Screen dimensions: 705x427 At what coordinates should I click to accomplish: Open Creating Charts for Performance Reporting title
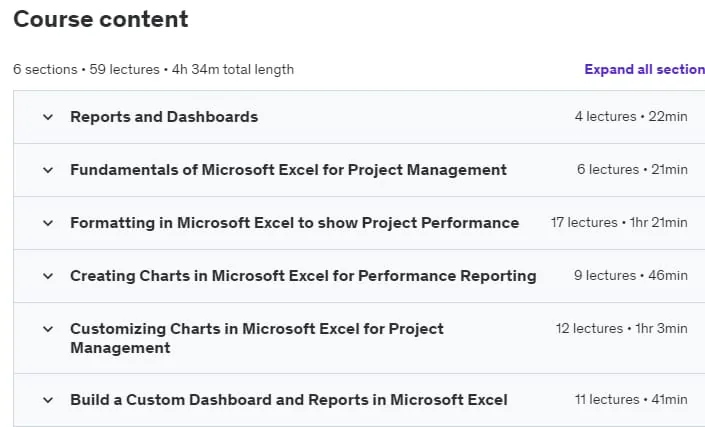[303, 276]
